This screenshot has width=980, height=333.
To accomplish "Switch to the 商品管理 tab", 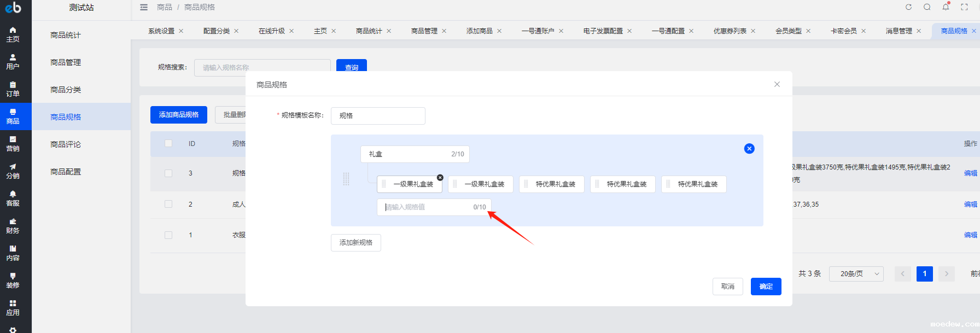I will tap(424, 31).
